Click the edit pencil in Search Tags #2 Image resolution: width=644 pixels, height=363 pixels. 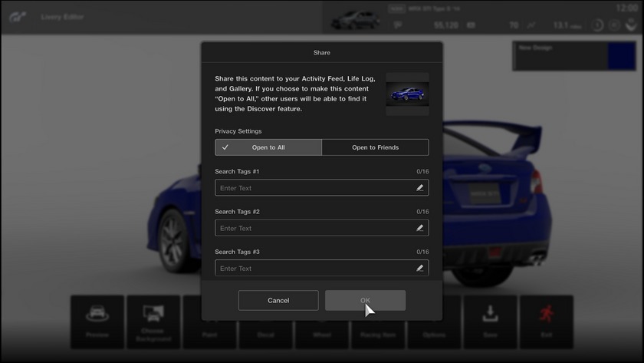419,228
